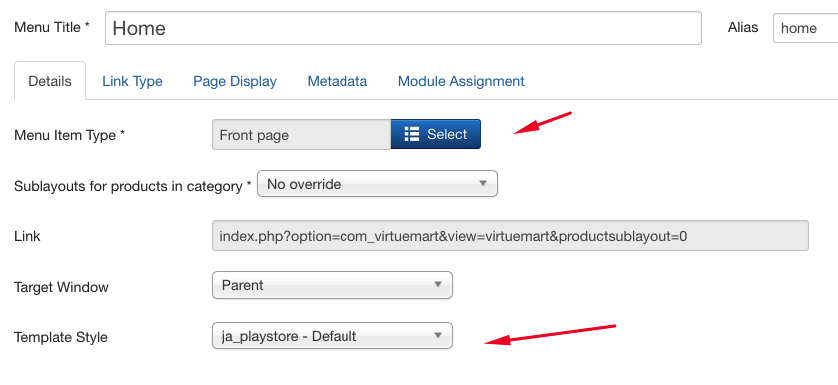
Task: Click the Select menu item type button
Action: pos(436,134)
